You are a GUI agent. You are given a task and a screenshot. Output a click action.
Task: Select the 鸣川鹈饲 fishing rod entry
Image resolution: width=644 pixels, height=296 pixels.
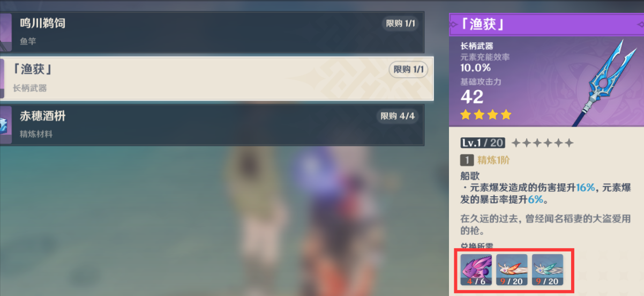click(212, 32)
